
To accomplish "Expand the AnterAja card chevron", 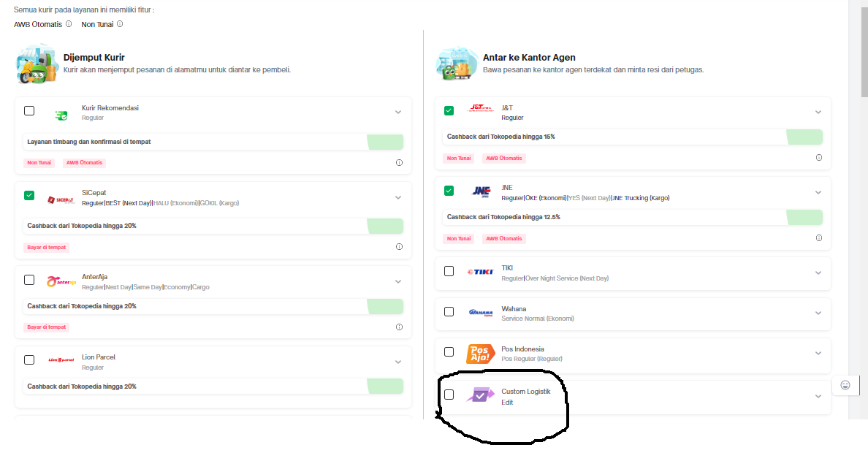I will (398, 282).
